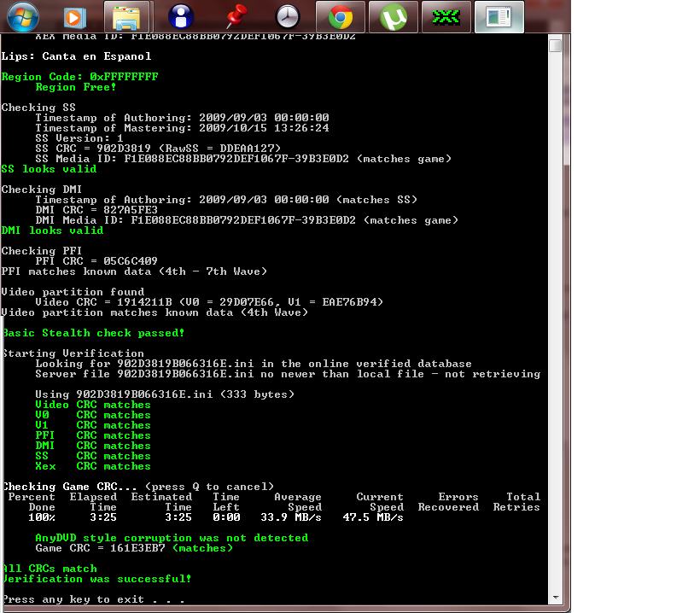Open the clock application in taskbar

[x=288, y=16]
